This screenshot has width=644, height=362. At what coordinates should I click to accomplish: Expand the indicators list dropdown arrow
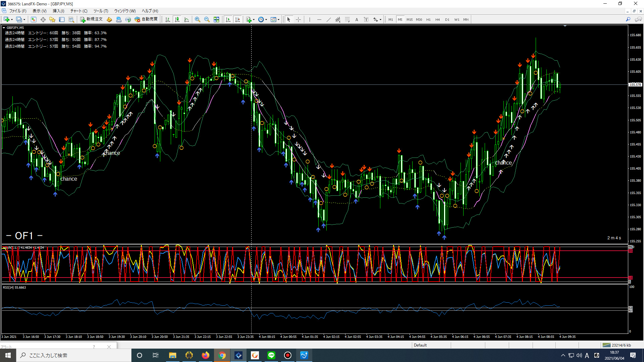pyautogui.click(x=254, y=19)
